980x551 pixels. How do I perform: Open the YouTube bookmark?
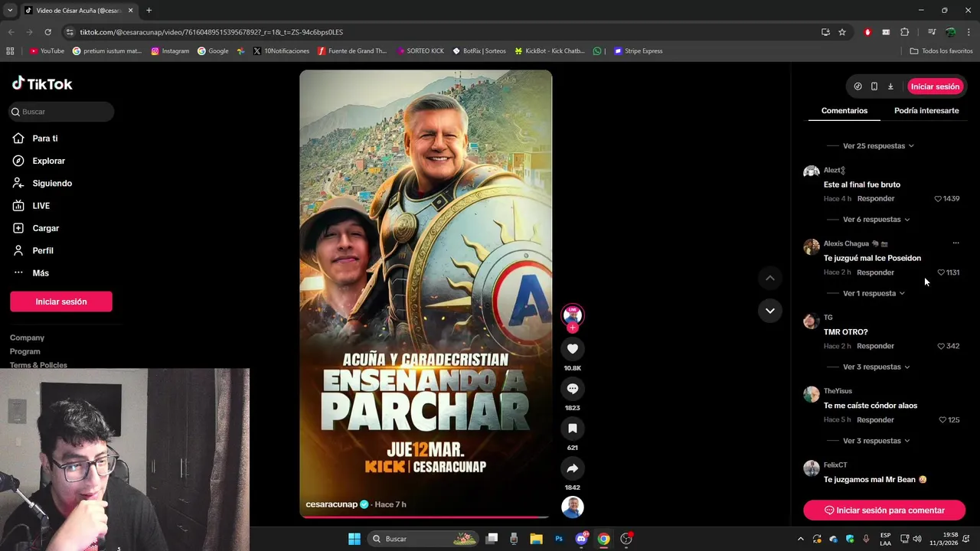(x=47, y=51)
